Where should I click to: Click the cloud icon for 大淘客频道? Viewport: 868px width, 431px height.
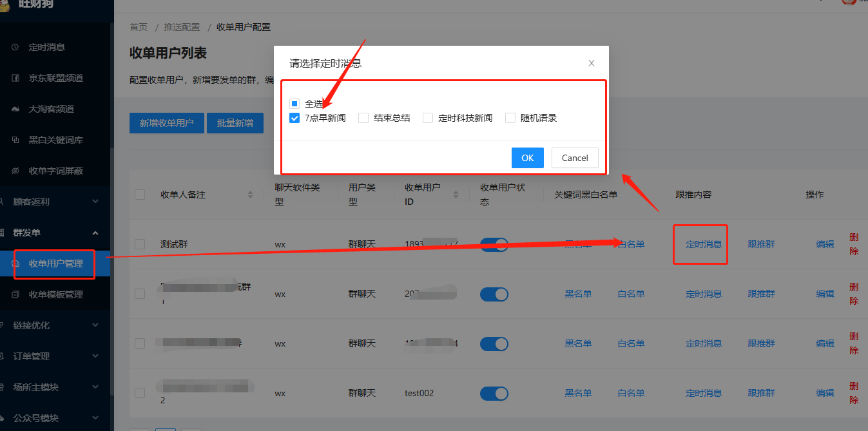click(x=16, y=109)
